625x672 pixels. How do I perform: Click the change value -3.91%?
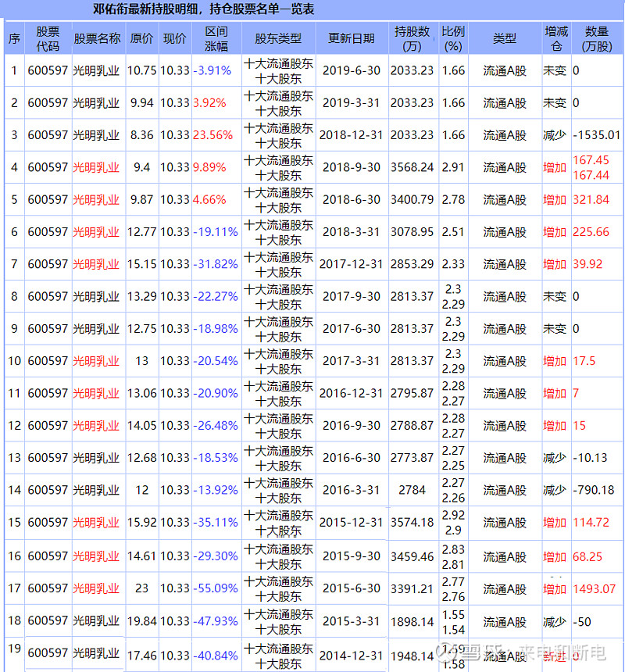pyautogui.click(x=212, y=70)
